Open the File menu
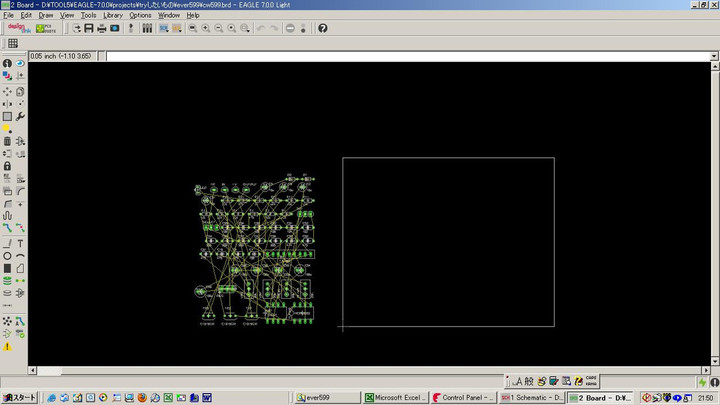The width and height of the screenshot is (720, 405). (8, 15)
